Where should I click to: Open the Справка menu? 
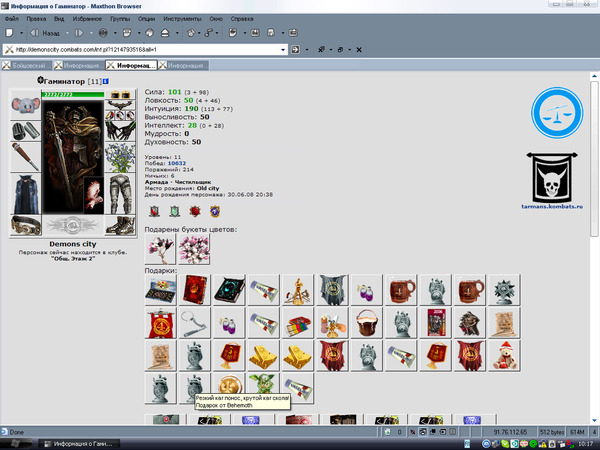(242, 19)
